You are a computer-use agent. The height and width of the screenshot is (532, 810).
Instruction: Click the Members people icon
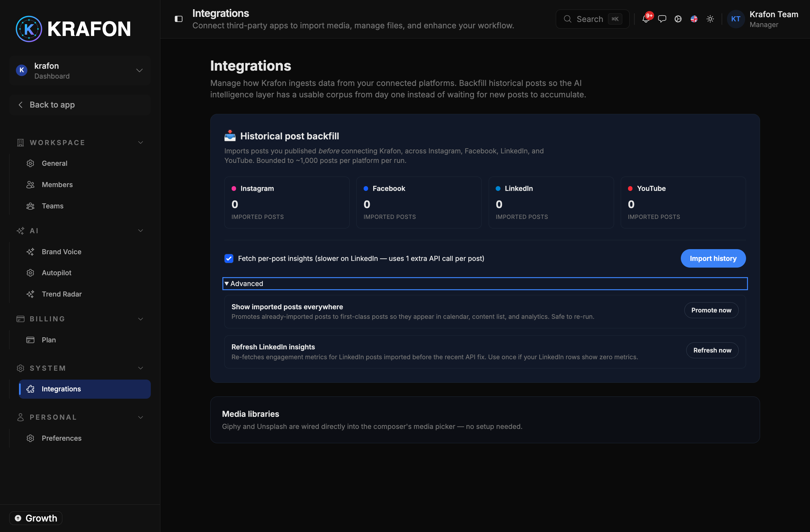click(x=31, y=185)
